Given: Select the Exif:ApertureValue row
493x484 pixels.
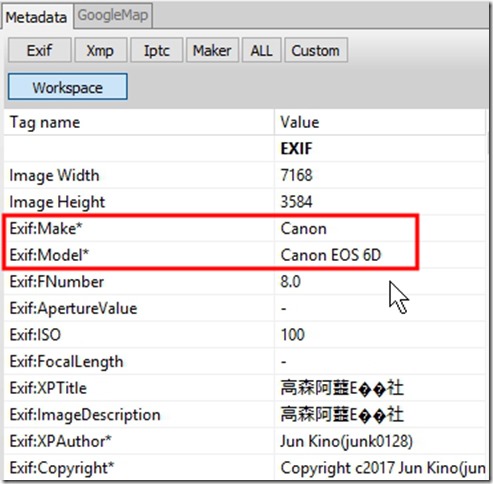Looking at the screenshot, I should click(245, 308).
